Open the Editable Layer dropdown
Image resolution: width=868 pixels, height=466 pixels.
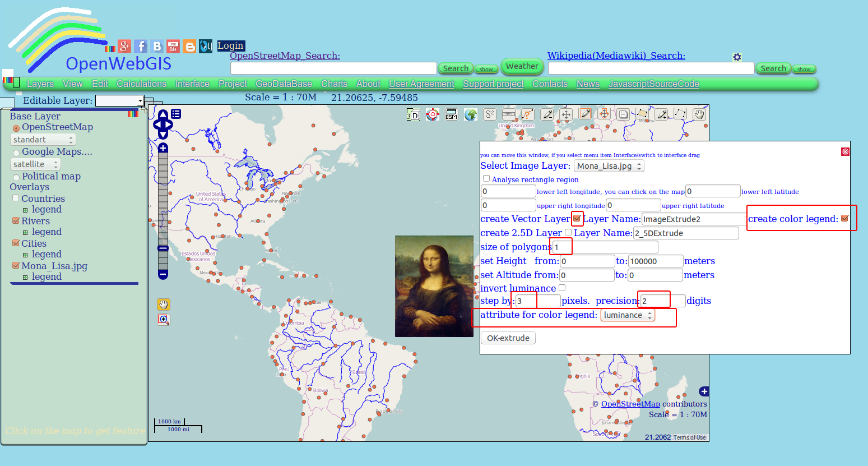click(x=120, y=100)
